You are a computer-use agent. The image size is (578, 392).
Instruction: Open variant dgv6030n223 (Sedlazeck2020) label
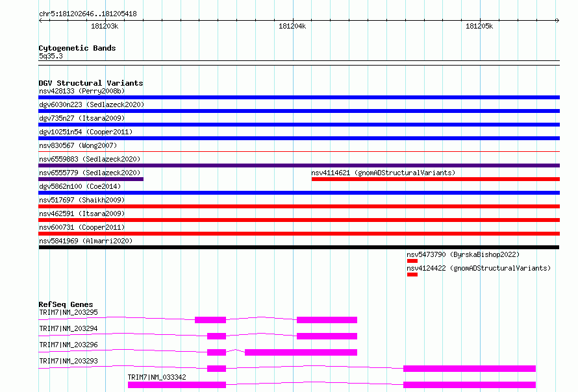click(92, 104)
